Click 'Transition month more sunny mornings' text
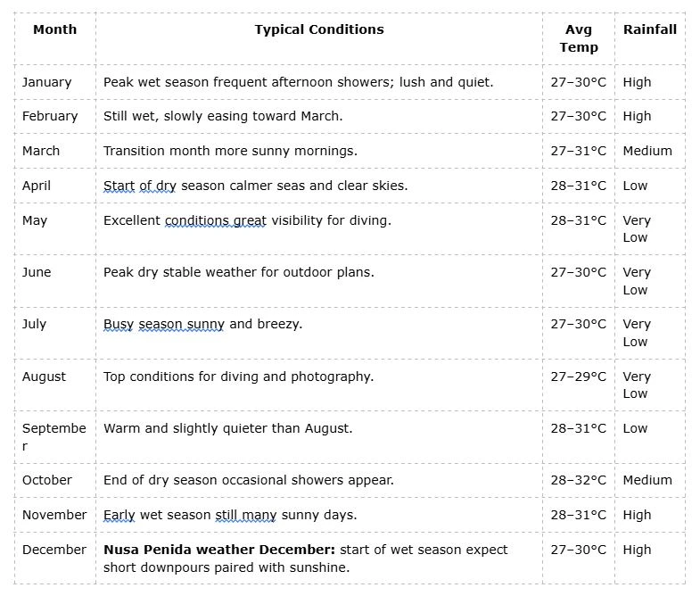This screenshot has height=596, width=700. click(x=230, y=151)
